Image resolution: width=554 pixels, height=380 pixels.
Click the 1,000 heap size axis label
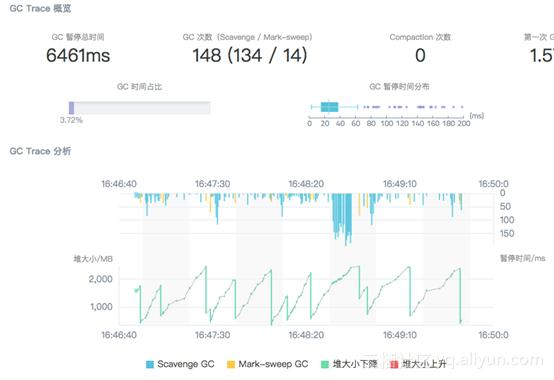pos(101,307)
